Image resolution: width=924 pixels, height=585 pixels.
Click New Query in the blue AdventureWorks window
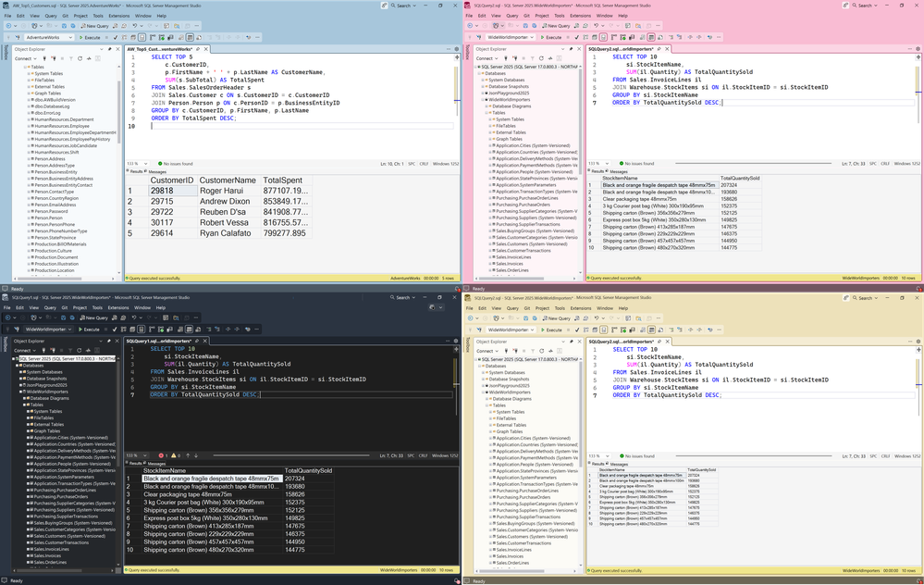(x=95, y=26)
